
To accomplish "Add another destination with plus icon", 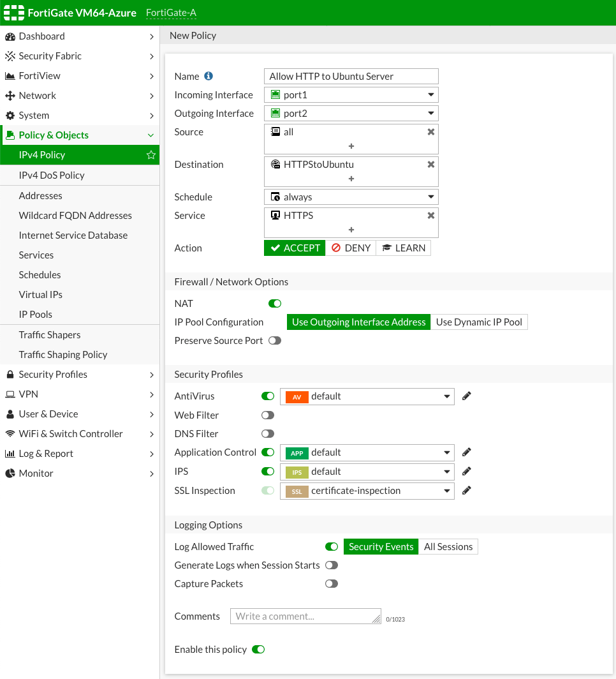I will [351, 179].
